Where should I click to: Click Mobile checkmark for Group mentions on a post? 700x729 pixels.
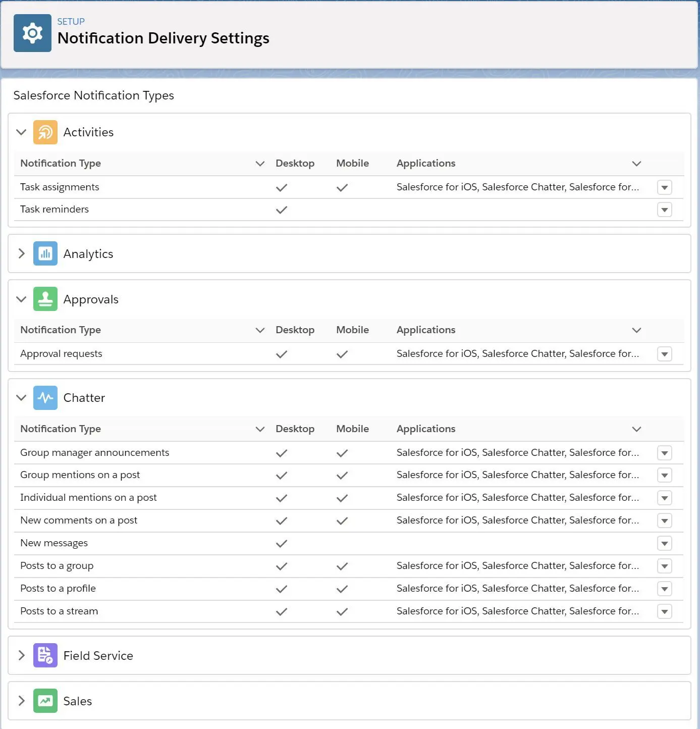coord(342,475)
